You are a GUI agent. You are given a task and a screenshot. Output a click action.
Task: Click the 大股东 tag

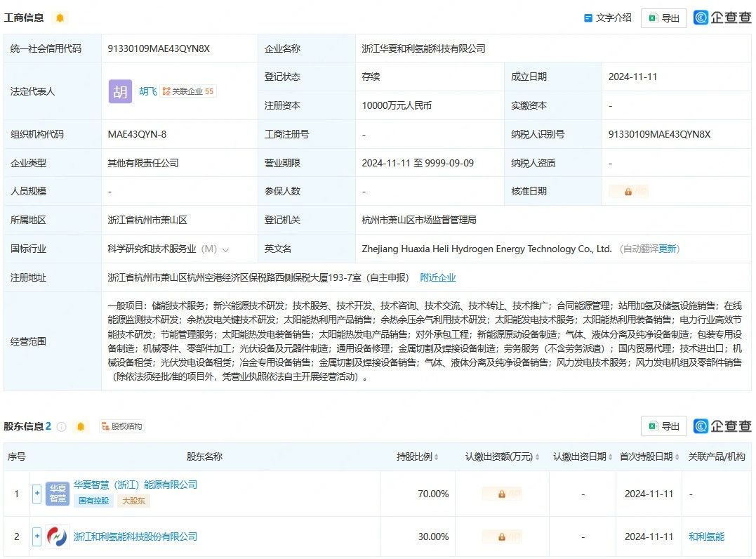[x=133, y=501]
